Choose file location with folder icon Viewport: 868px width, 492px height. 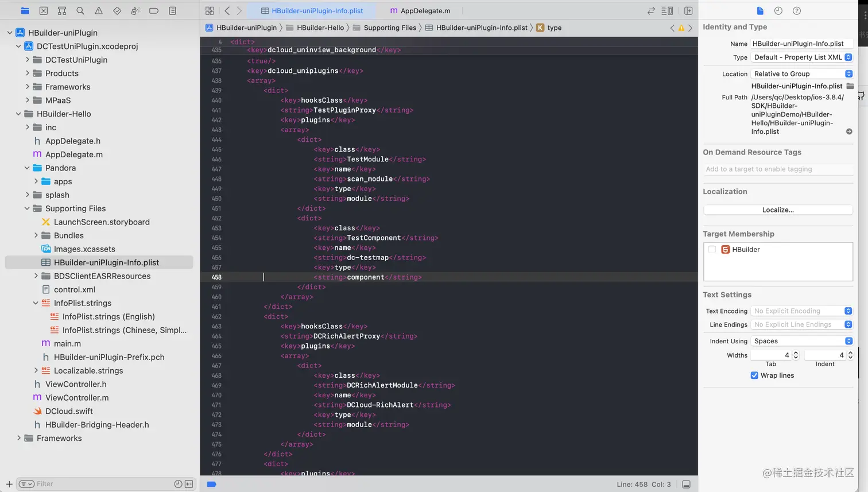point(850,86)
